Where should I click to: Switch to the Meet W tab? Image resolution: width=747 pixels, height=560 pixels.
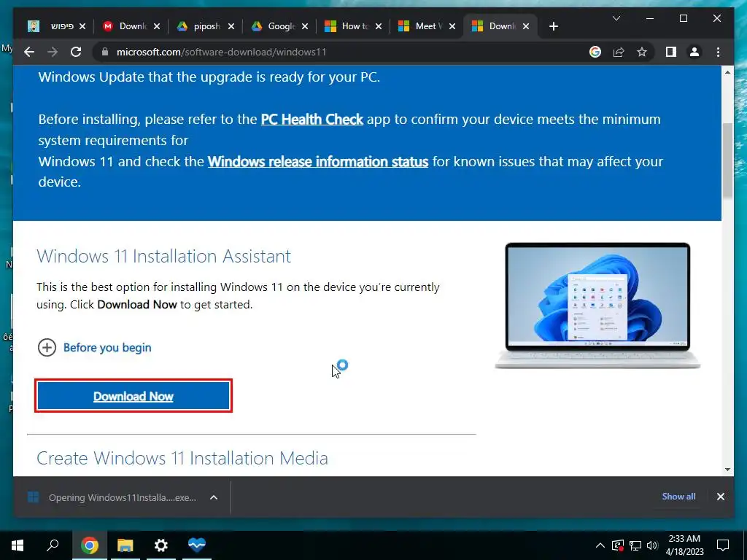(x=420, y=26)
